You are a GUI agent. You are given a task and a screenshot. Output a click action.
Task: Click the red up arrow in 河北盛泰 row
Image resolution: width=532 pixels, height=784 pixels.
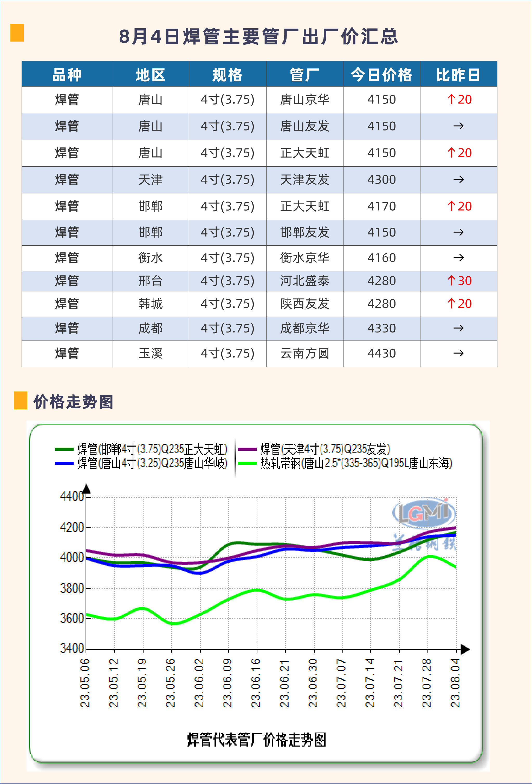tap(451, 280)
